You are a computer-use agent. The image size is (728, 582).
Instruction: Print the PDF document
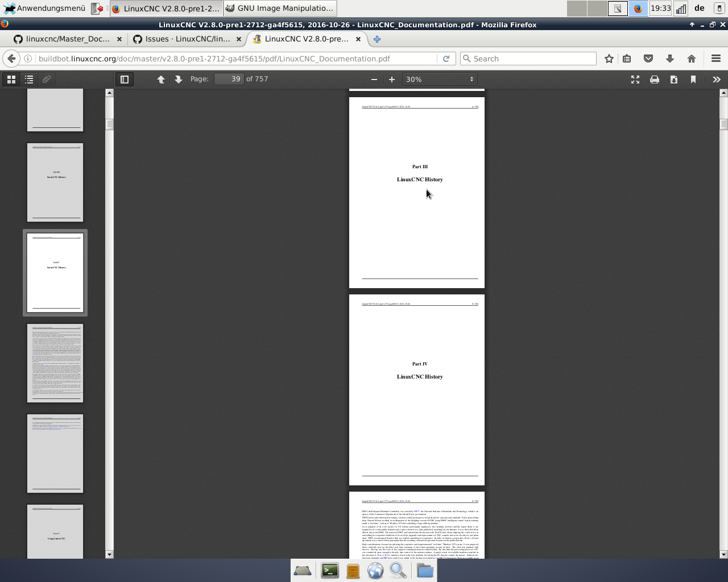pos(655,80)
